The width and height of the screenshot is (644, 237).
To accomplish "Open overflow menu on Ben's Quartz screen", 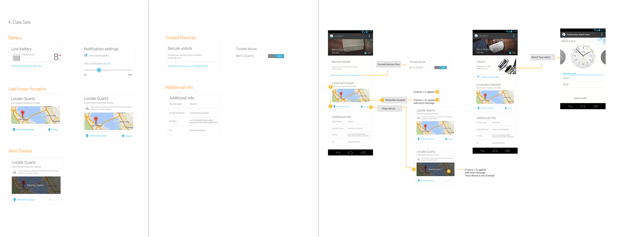I will (369, 36).
